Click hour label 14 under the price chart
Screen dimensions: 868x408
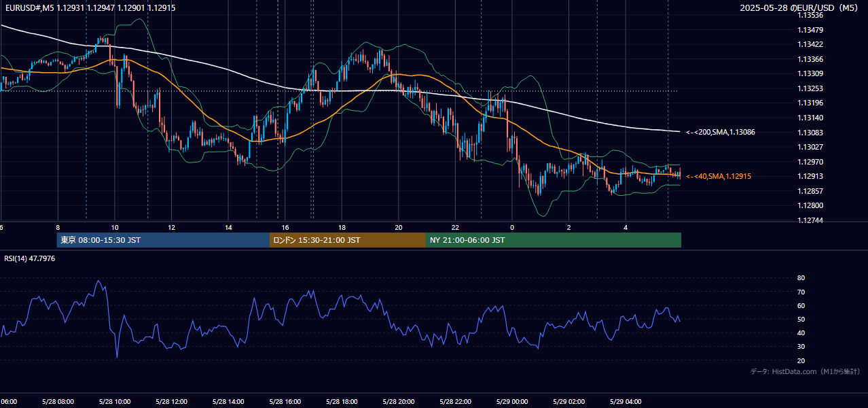coord(228,227)
